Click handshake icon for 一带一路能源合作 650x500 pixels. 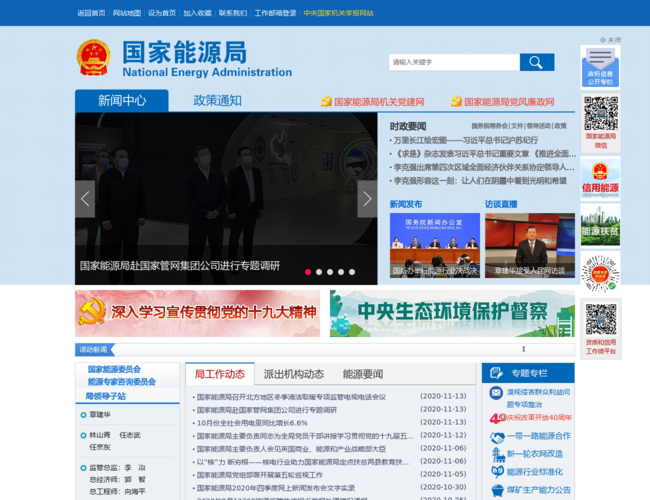pyautogui.click(x=497, y=437)
